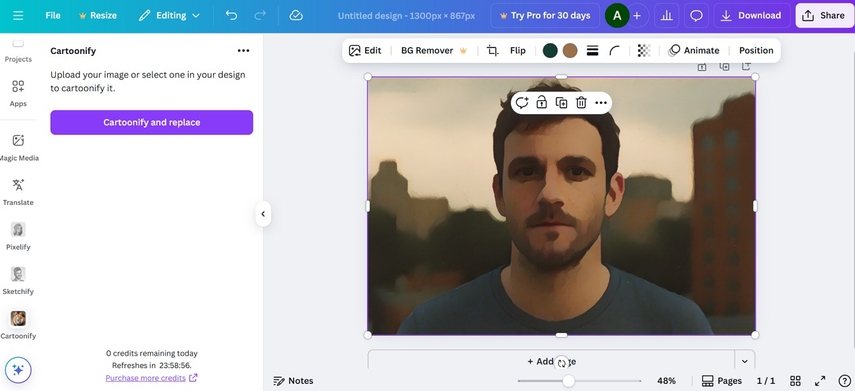Click Edit image in toolbar
Screen dimensions: 855x391
click(365, 50)
